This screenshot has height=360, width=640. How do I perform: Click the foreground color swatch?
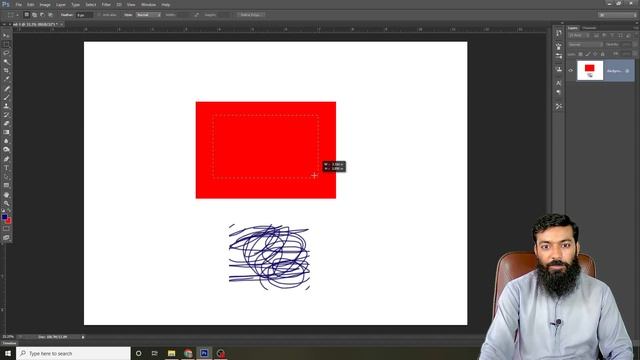tap(4, 217)
